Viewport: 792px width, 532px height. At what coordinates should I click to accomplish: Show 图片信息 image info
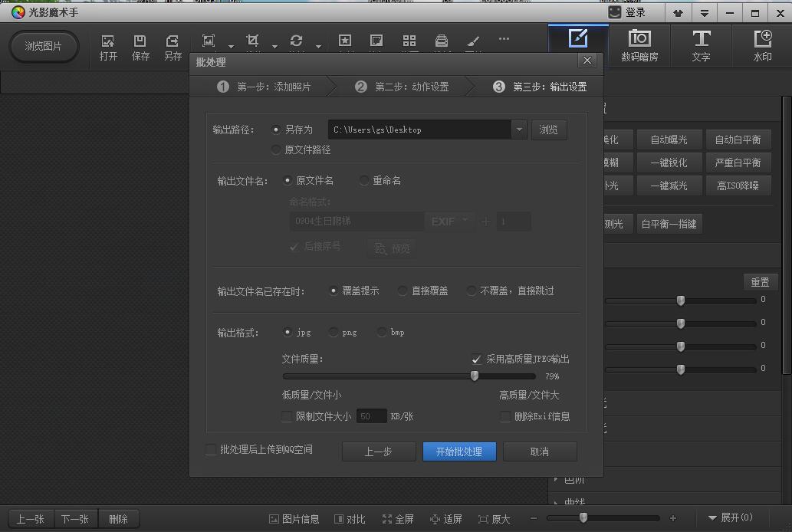pos(294,519)
